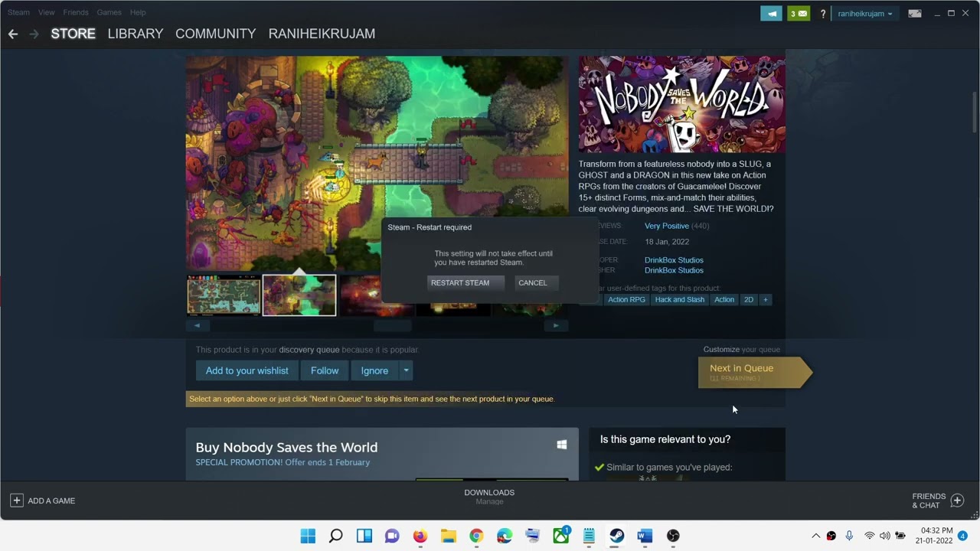Launch Microsoft Edge from the taskbar

[505, 536]
